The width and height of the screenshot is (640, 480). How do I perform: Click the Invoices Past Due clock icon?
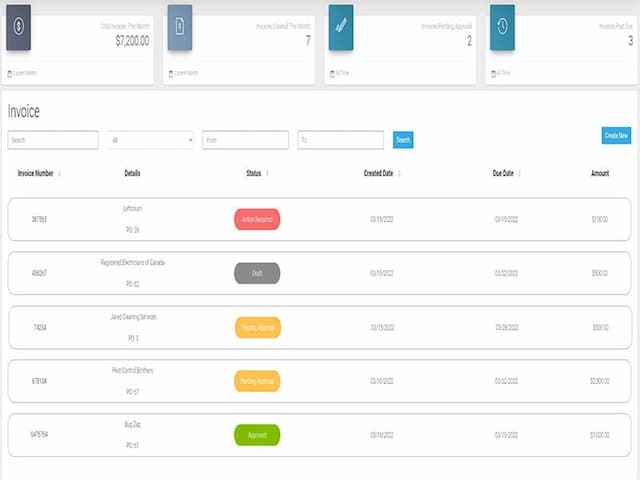pyautogui.click(x=502, y=27)
